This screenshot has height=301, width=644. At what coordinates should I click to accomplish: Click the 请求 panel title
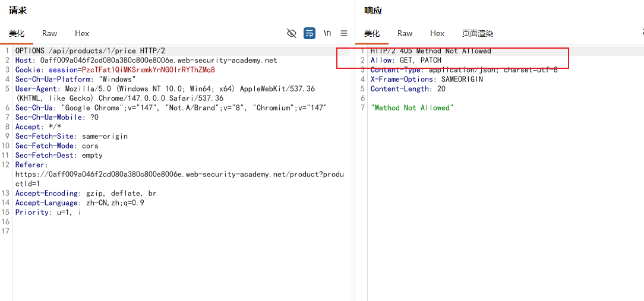point(18,11)
